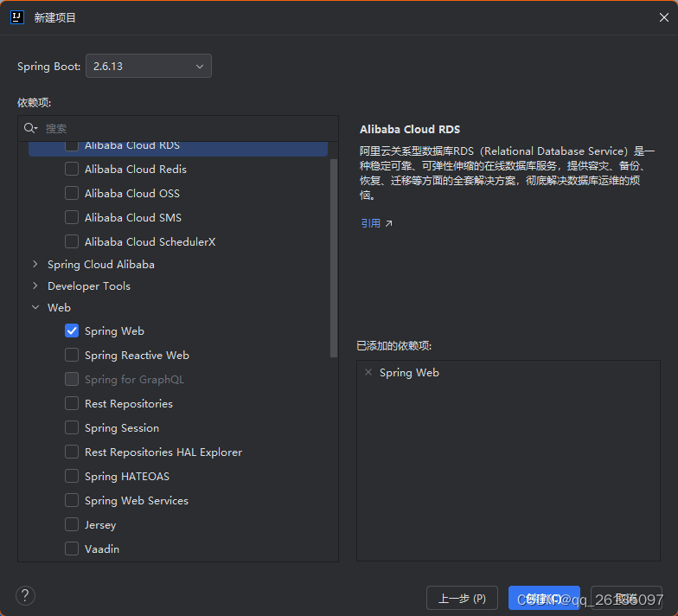Collapse the Web group
Screen dimensions: 678x616
click(35, 307)
